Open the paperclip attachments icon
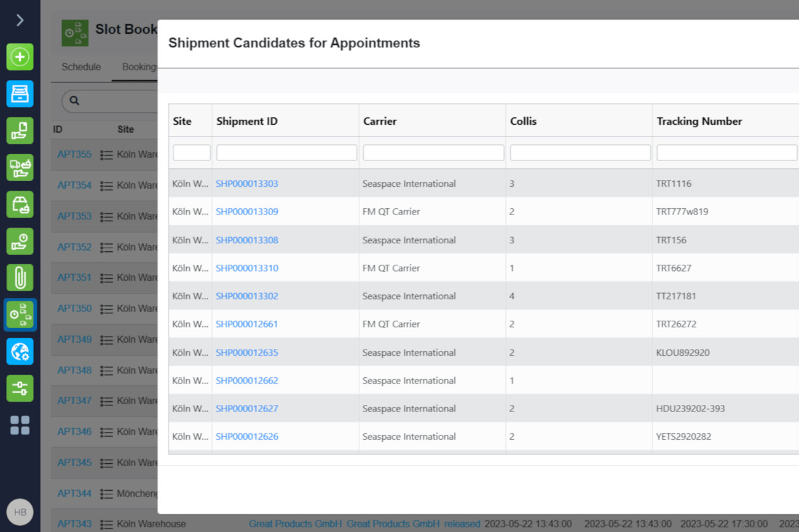The image size is (799, 532). point(20,278)
